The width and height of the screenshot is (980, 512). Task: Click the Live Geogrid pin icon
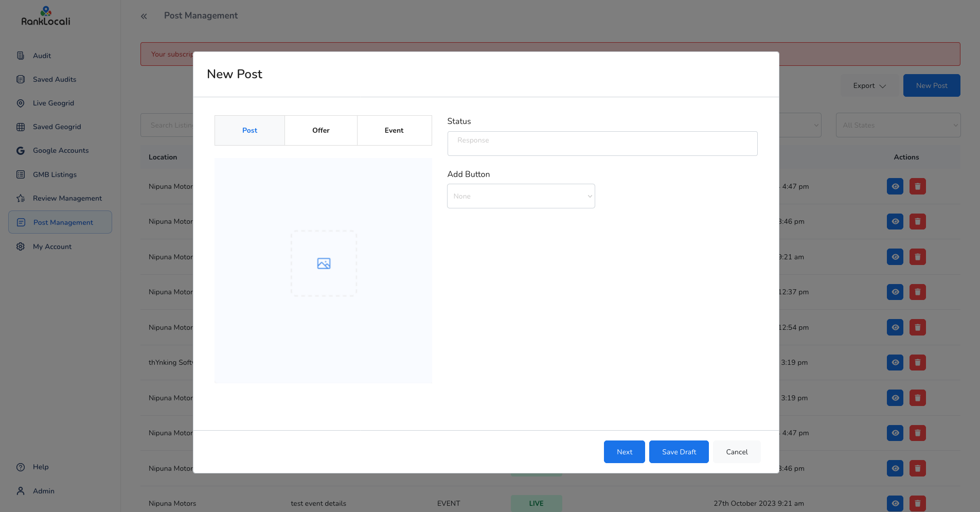[x=21, y=103]
